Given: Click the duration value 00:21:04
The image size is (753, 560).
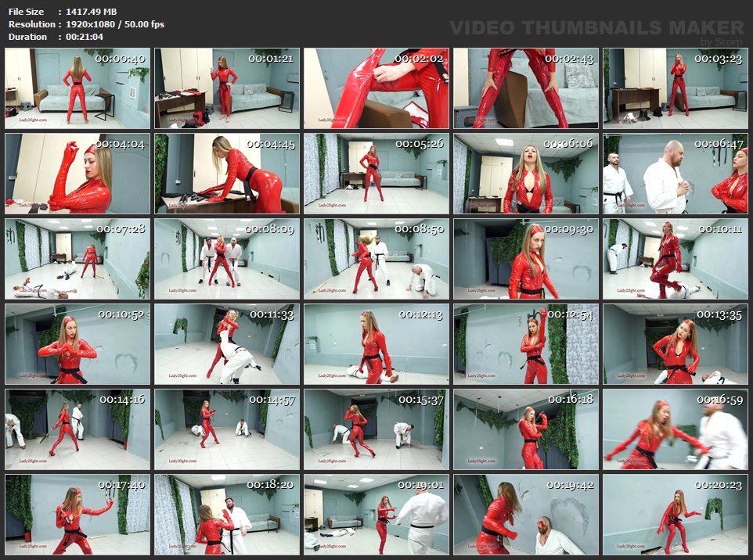Looking at the screenshot, I should [x=85, y=37].
